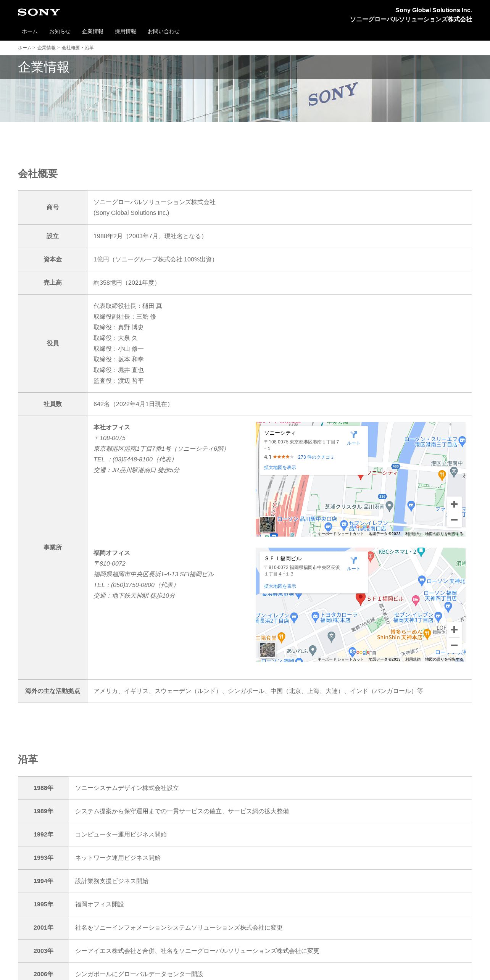Click 三陽食堂 restaurant marker
490x980 pixels.
point(281,637)
